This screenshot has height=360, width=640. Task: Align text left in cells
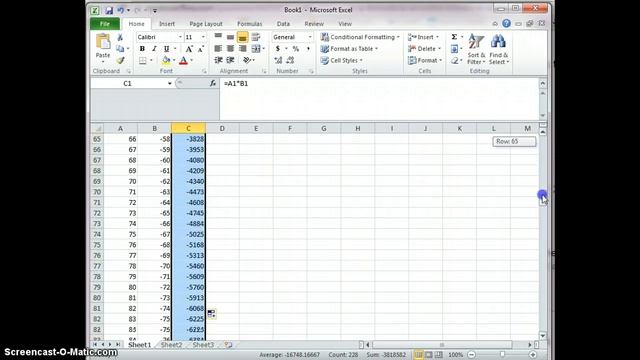tap(218, 49)
